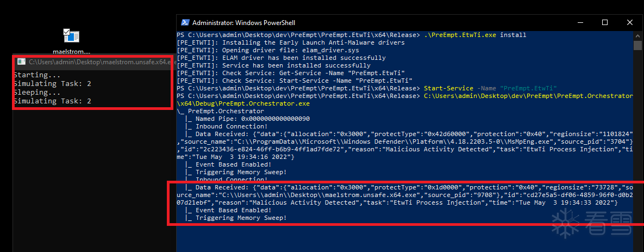Maximize the Windows PowerShell window
The image size is (644, 252).
[605, 22]
